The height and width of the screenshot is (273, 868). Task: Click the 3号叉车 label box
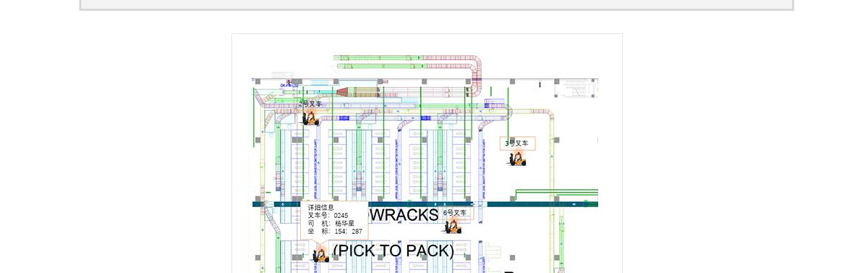pos(518,143)
